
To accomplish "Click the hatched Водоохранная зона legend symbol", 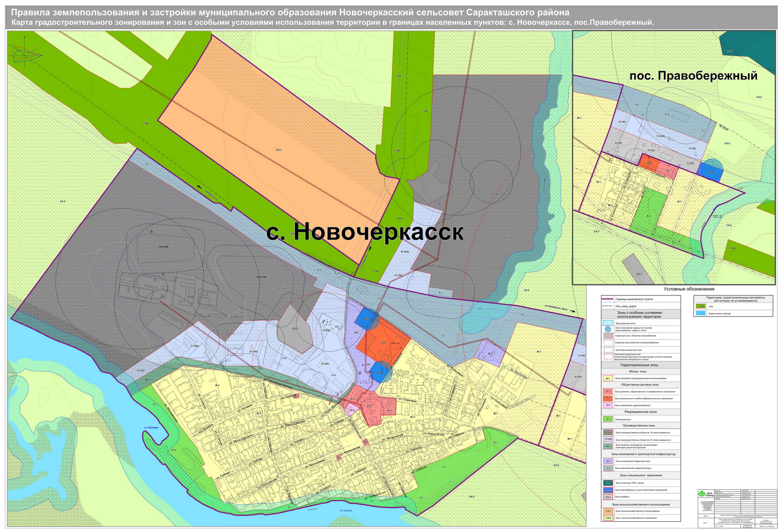I will [x=608, y=323].
